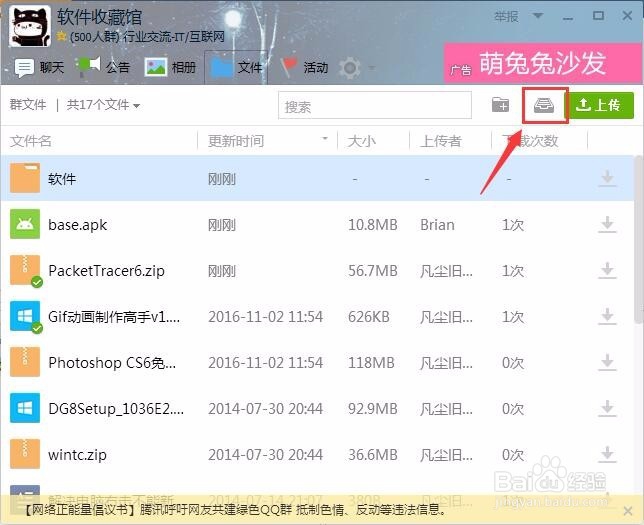Click the 萌兔兔沙发 advertisement banner
The image size is (644, 525).
543,64
